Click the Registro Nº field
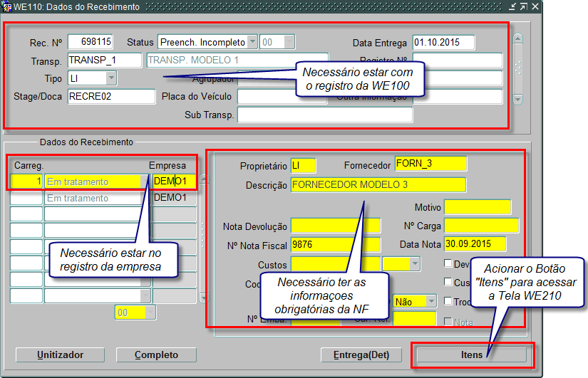Image resolution: width=588 pixels, height=378 pixels. coord(458,61)
